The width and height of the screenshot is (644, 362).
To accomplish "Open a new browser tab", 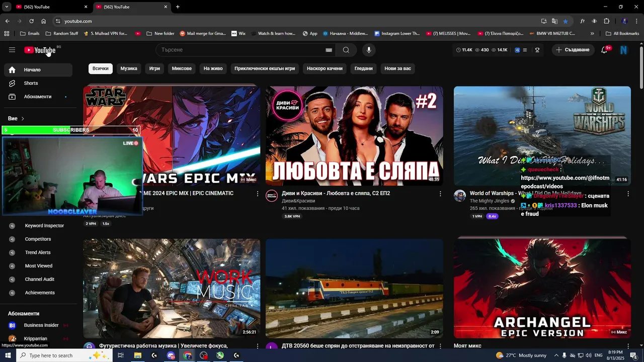I will click(x=178, y=7).
